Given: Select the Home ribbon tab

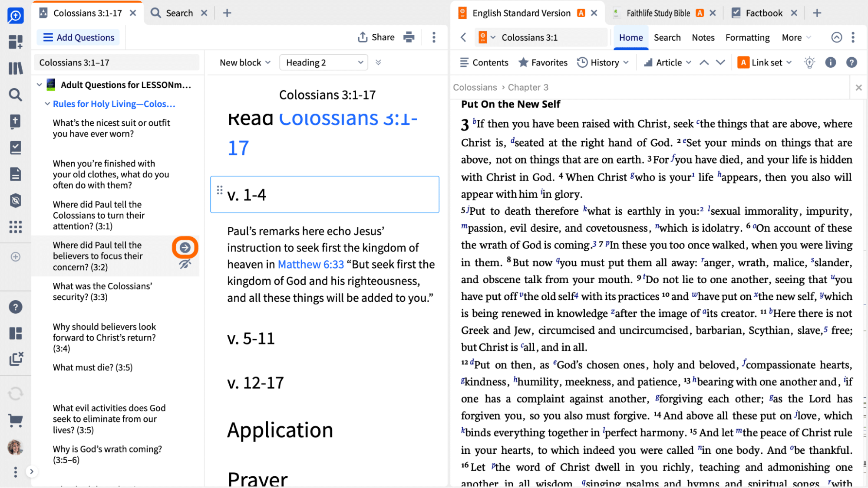Looking at the screenshot, I should [x=631, y=38].
